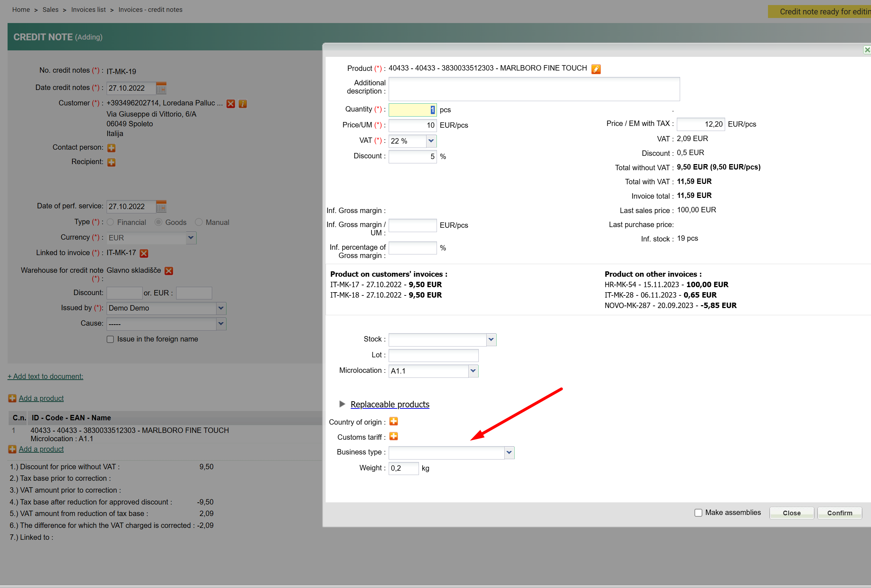Open the VAT 22 % dropdown
This screenshot has height=588, width=871.
pyautogui.click(x=431, y=141)
